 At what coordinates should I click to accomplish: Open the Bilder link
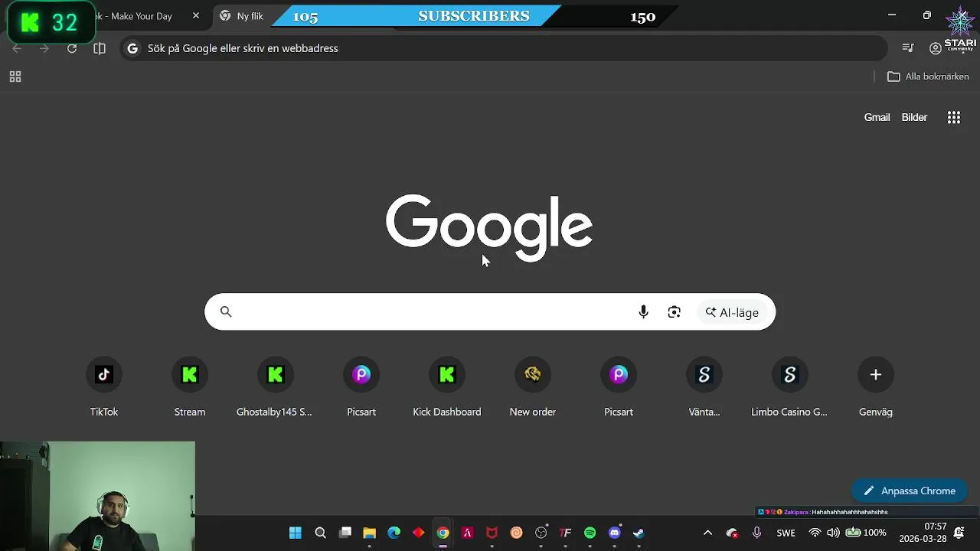click(914, 117)
